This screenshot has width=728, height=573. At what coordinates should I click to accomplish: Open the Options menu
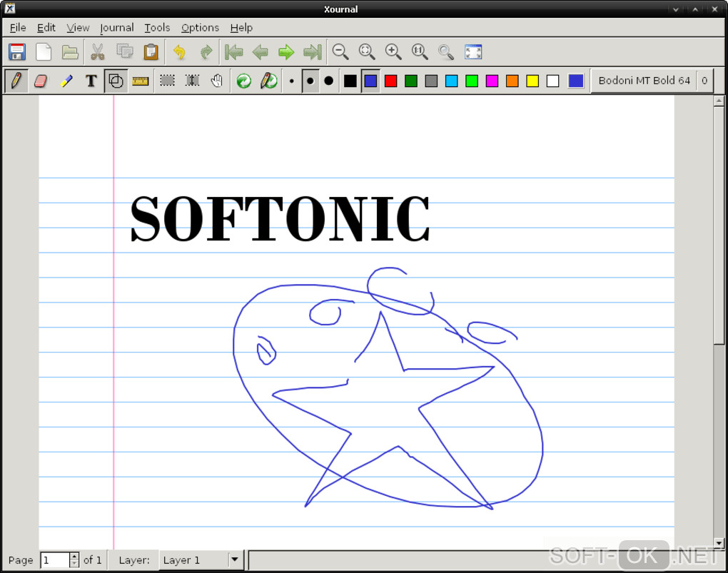click(x=200, y=28)
